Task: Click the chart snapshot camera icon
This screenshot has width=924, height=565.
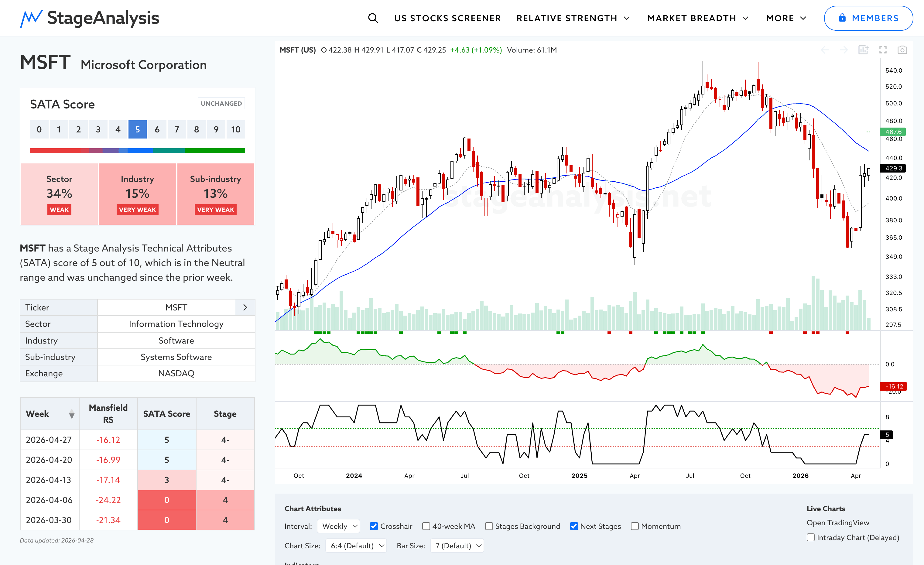Action: [x=902, y=50]
